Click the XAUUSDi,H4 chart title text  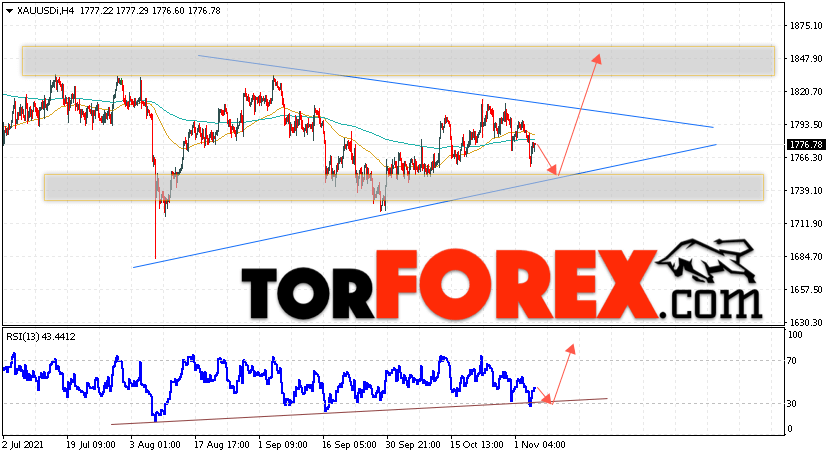(x=45, y=11)
